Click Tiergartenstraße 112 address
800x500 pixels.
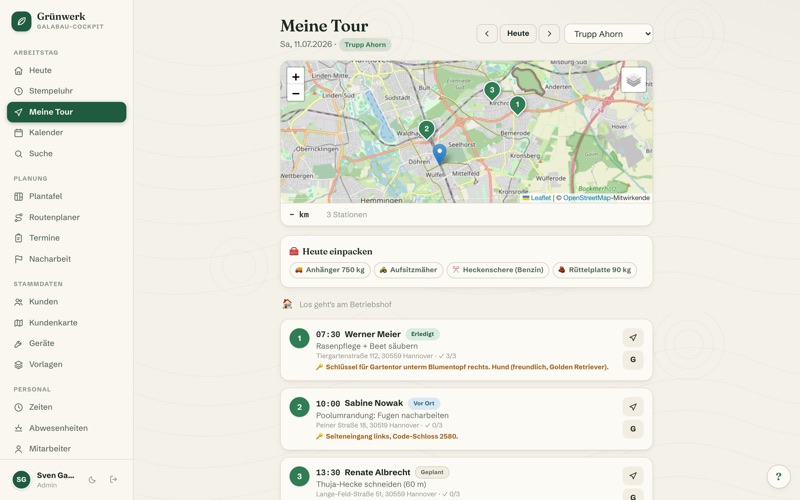[374, 356]
